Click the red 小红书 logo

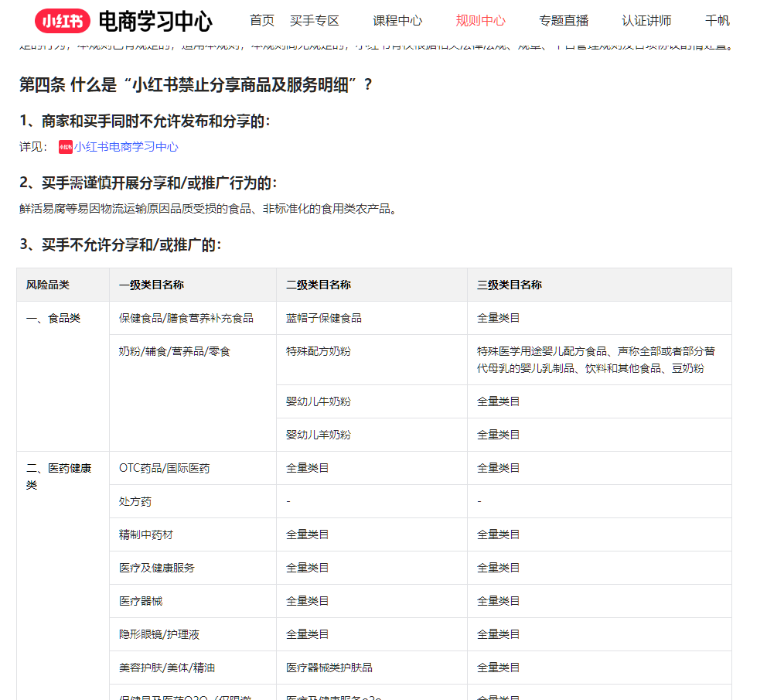click(62, 21)
